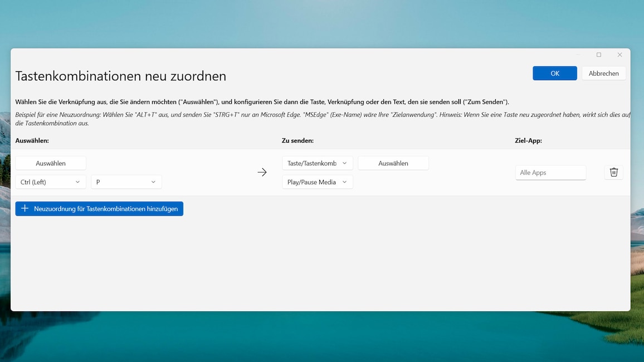
Task: Click the 'Tastenkombinationen neu zuordnen' heading
Action: coord(121,76)
